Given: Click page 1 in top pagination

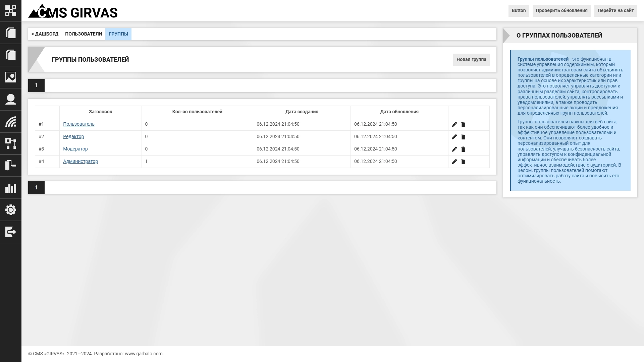Looking at the screenshot, I should coord(36,85).
